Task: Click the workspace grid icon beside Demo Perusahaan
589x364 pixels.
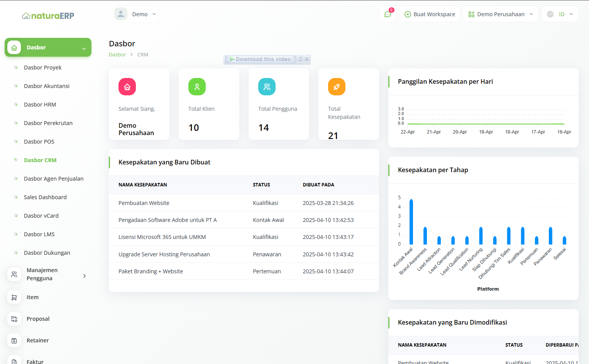Action: pos(471,14)
